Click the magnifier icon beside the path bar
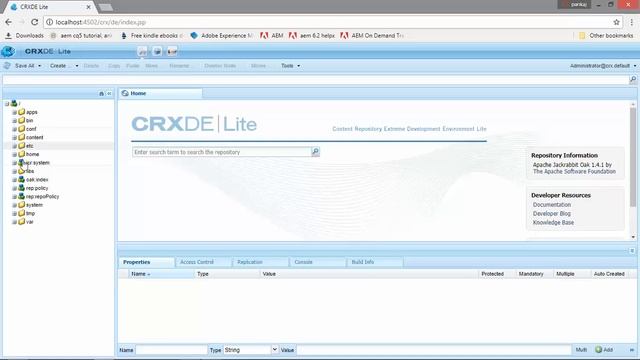 tap(633, 79)
